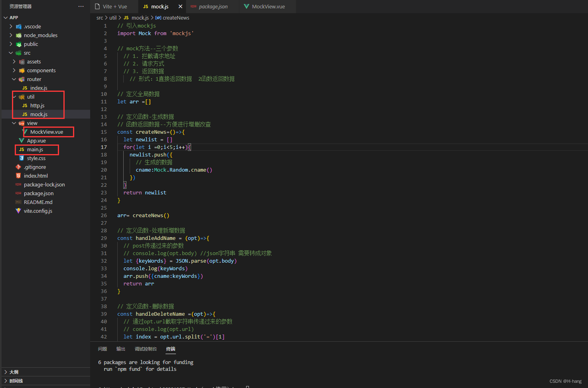Click the view folder icon
This screenshot has height=388, width=588.
(22, 123)
